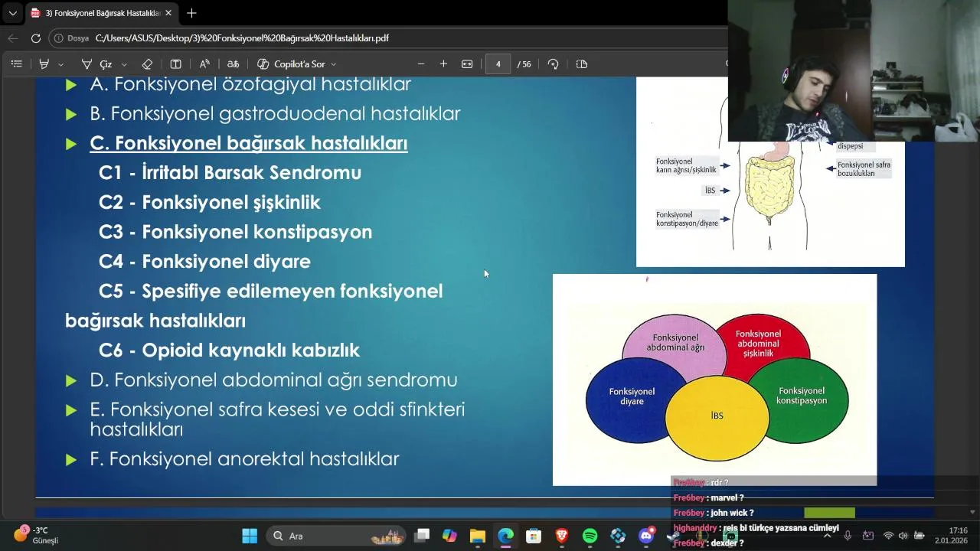Click 'F. Fonksiyonel anorektal hastalıklar' line
The height and width of the screenshot is (551, 980).
click(244, 459)
